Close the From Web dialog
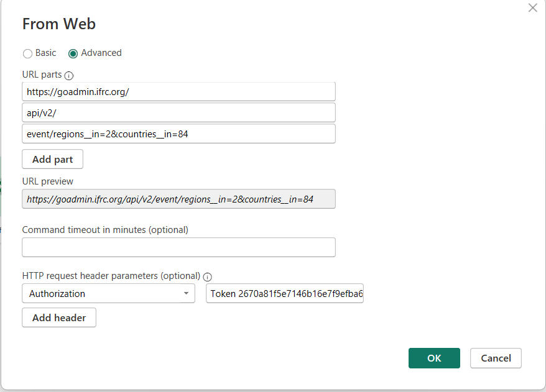The width and height of the screenshot is (546, 392). tap(532, 7)
